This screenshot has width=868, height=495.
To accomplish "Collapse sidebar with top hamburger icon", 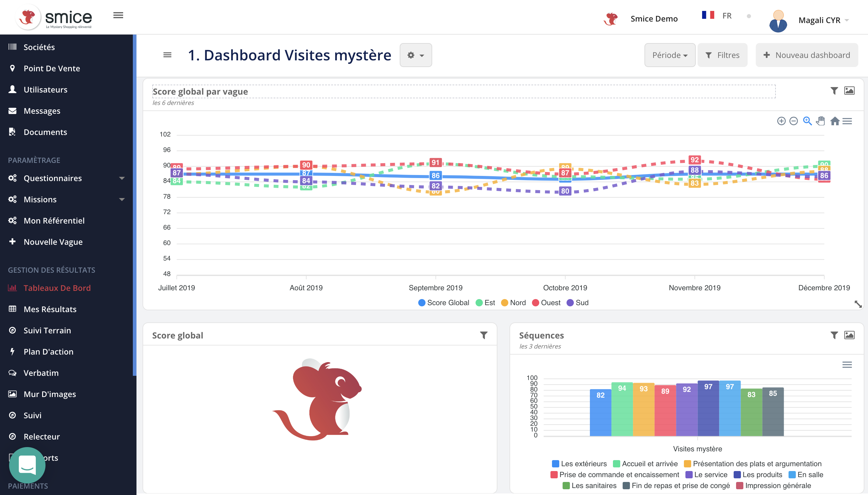I will pyautogui.click(x=118, y=15).
